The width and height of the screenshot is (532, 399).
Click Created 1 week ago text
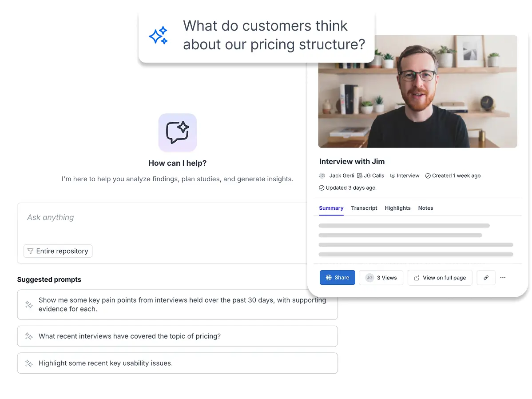click(457, 176)
